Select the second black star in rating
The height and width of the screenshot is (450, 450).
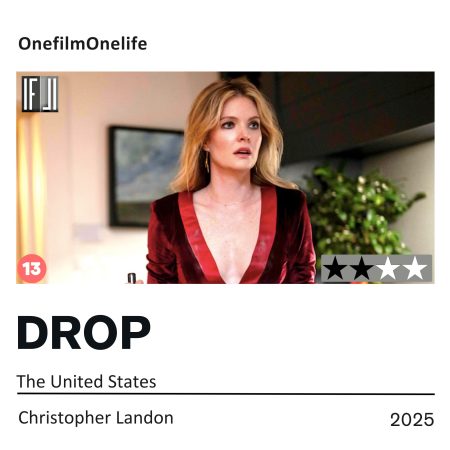tap(362, 268)
